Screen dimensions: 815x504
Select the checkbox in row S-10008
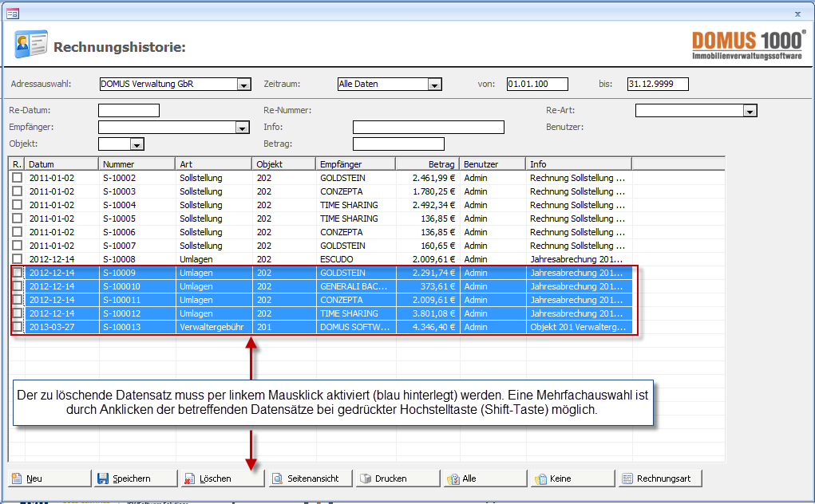(17, 258)
